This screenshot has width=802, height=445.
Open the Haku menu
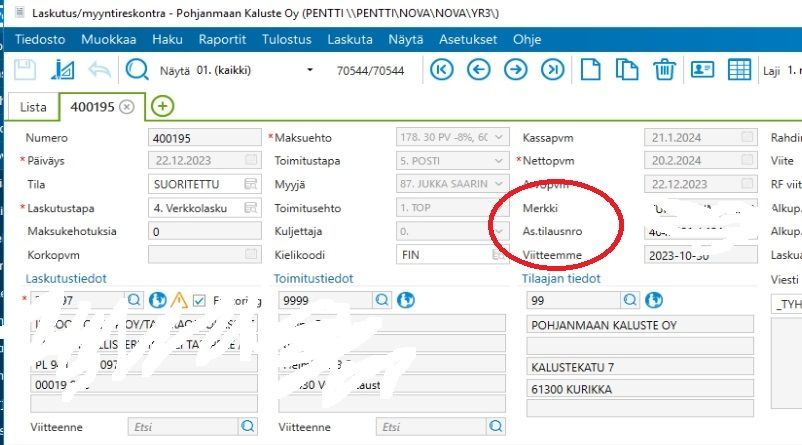(x=167, y=39)
